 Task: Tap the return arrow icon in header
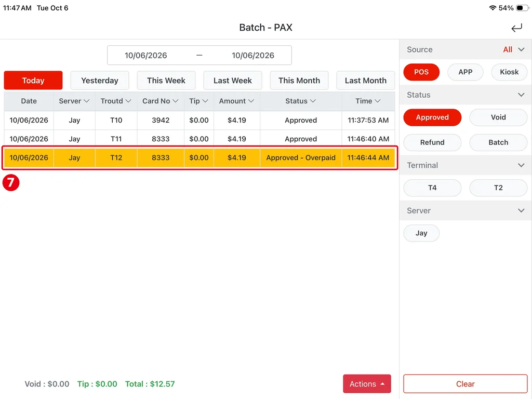coord(517,28)
